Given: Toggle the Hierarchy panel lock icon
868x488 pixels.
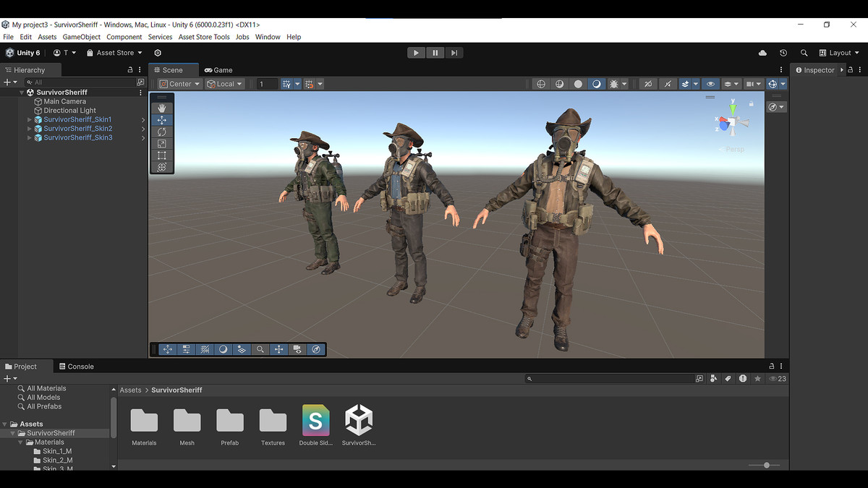Looking at the screenshot, I should point(130,70).
